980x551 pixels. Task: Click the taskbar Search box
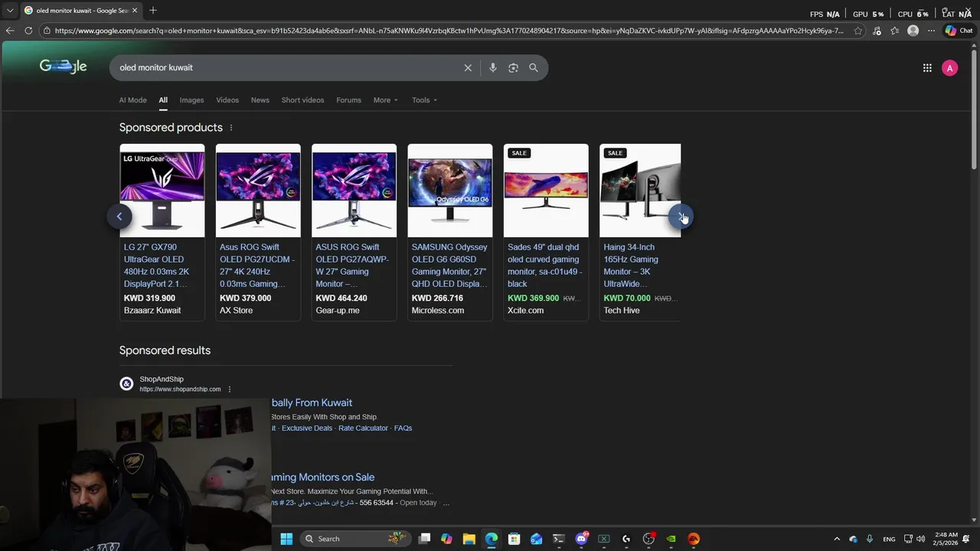354,539
